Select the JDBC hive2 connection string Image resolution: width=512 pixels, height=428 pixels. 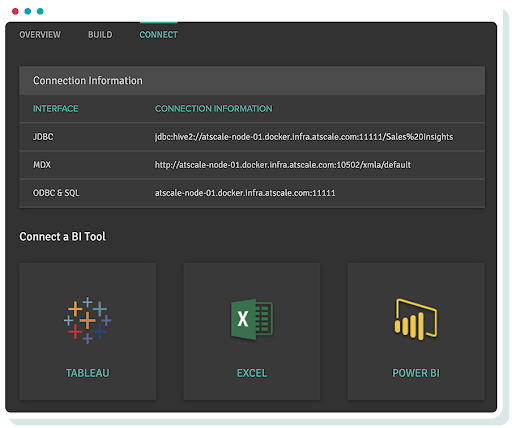click(304, 137)
